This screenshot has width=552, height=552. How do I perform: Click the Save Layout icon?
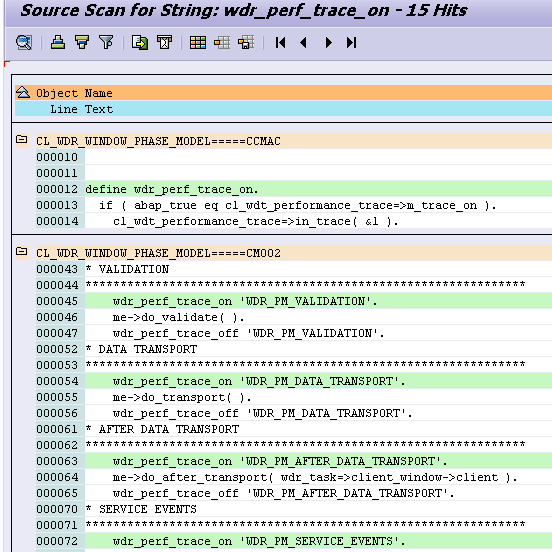[246, 43]
